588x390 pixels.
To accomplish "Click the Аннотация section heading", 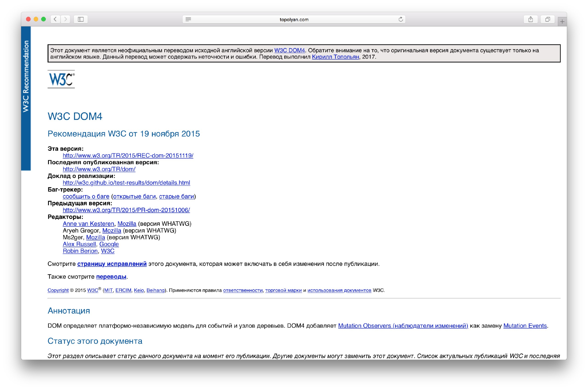I will tap(69, 311).
